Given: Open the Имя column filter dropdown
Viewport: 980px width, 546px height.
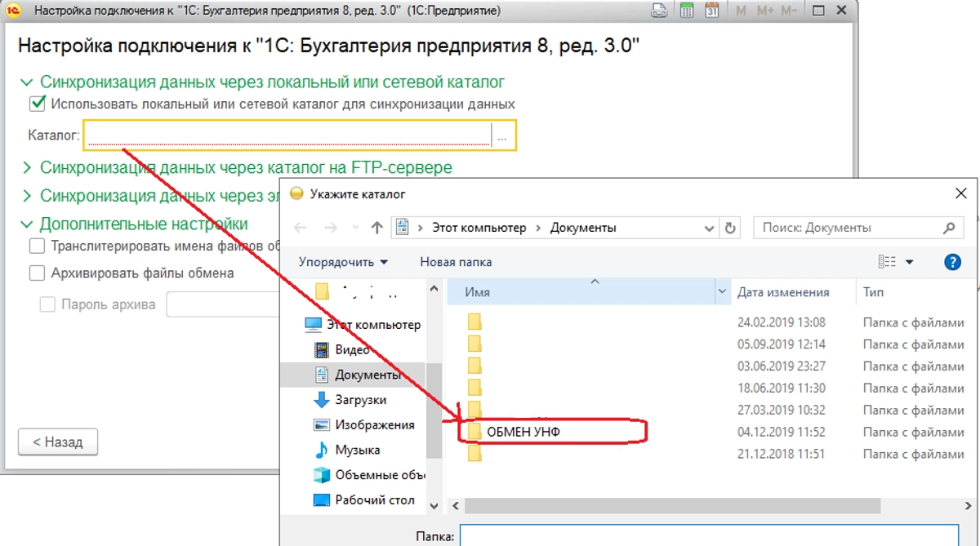Looking at the screenshot, I should 722,291.
